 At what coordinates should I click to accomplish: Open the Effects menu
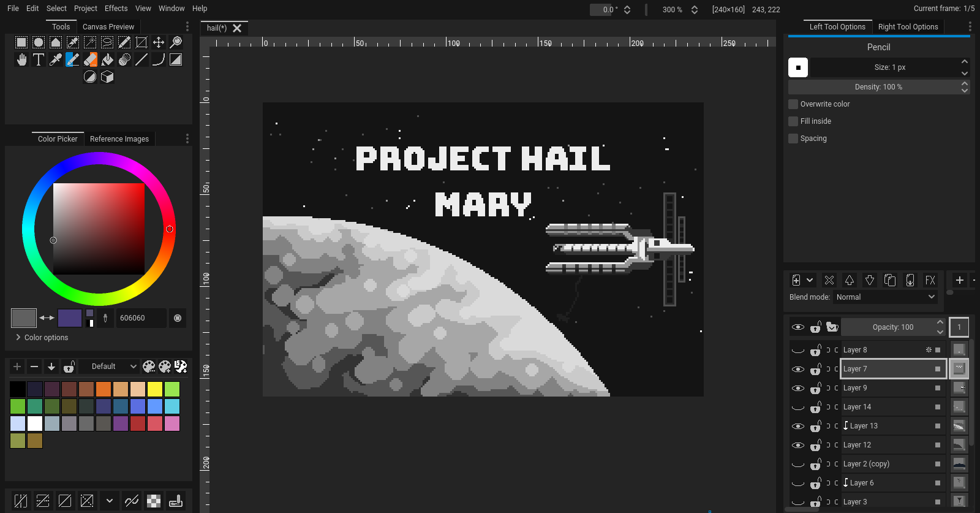[116, 9]
